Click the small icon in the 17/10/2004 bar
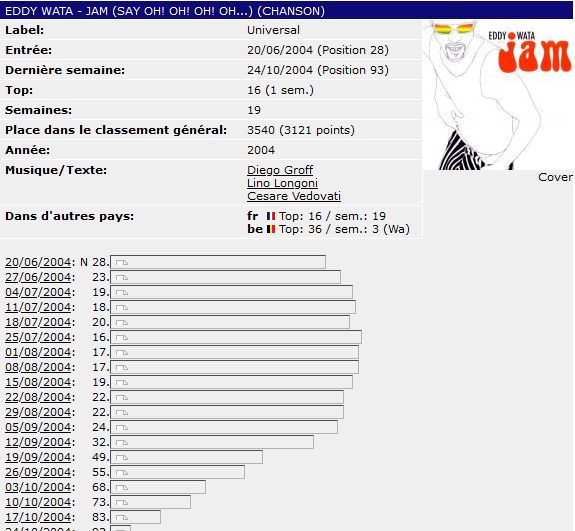Image resolution: width=575 pixels, height=531 pixels. [122, 517]
